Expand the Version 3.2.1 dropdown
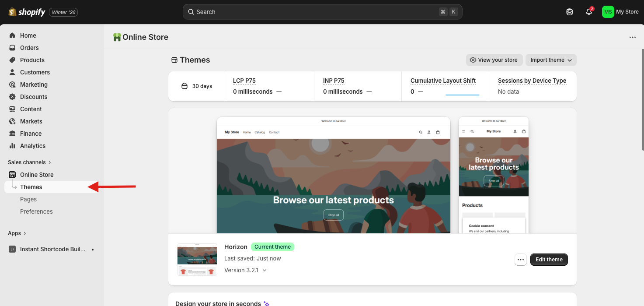 click(x=245, y=270)
